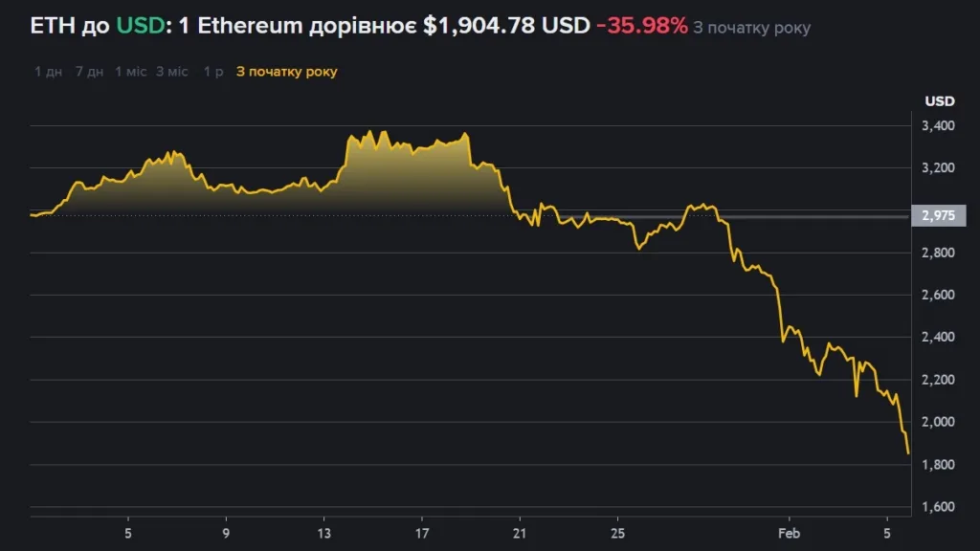Viewport: 980px width, 551px height.
Task: Click the USD label above the price axis
Action: tap(939, 101)
